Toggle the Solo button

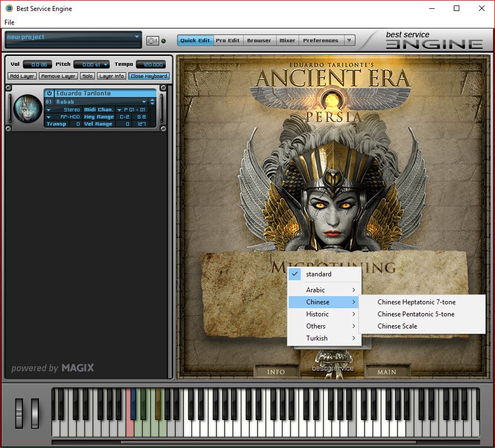87,76
